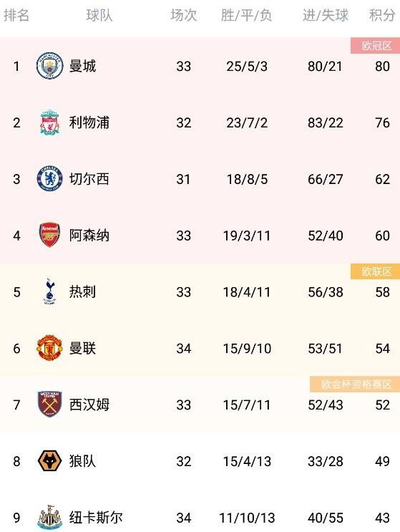Open team name 纽卡斯尔
The height and width of the screenshot is (532, 400).
click(x=96, y=518)
